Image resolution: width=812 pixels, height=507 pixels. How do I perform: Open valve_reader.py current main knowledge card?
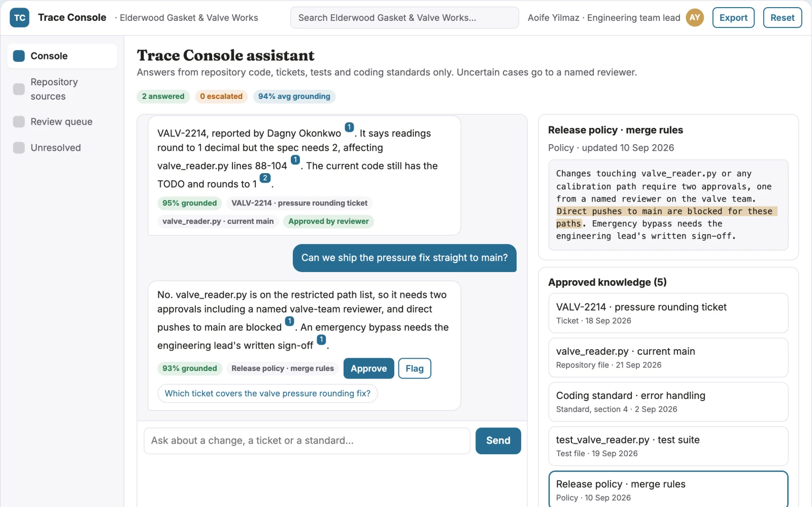click(x=668, y=357)
